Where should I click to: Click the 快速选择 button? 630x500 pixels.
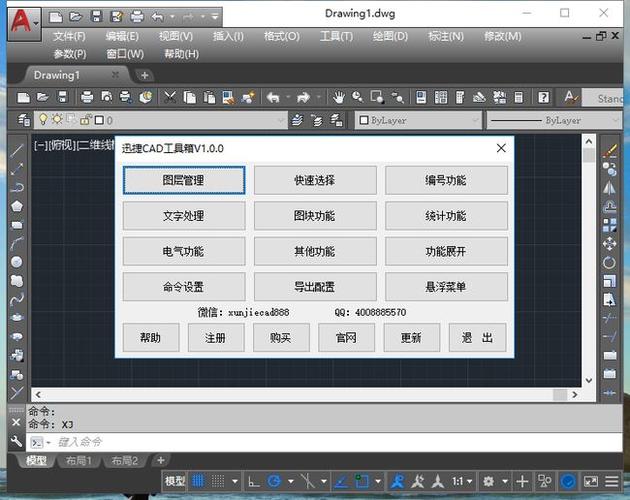click(315, 180)
